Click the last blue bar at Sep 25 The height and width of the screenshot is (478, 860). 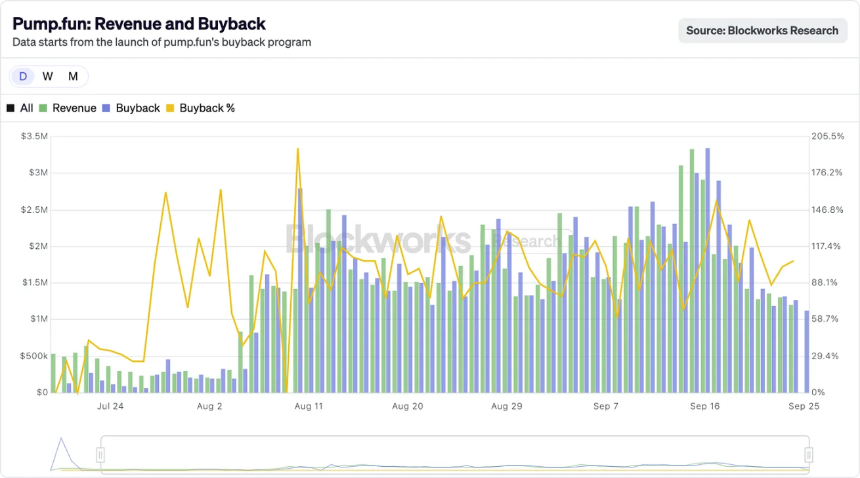pos(807,352)
